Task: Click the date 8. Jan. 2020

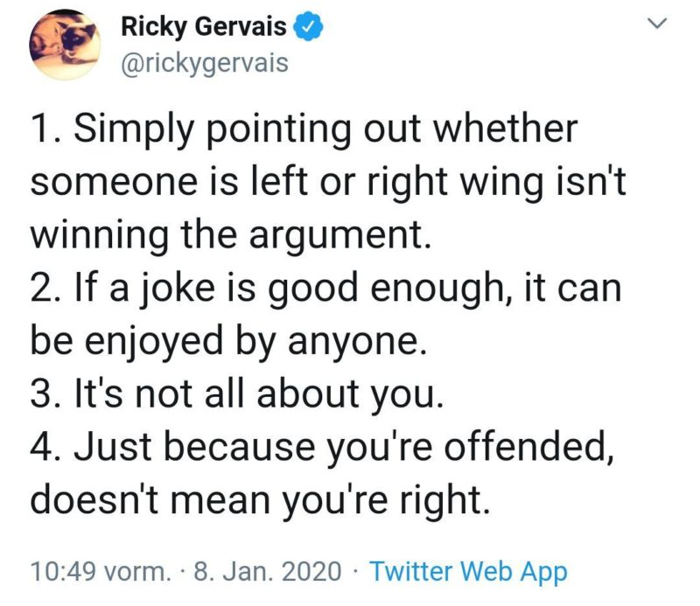Action: pos(266,572)
